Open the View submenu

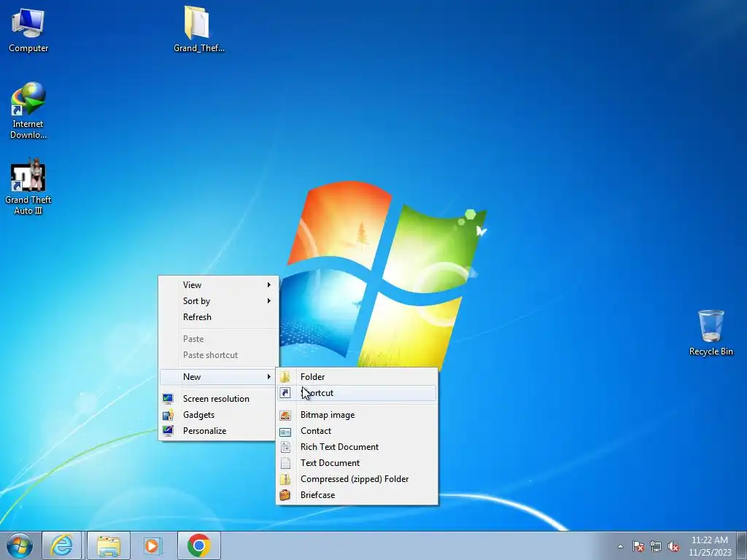pos(219,285)
